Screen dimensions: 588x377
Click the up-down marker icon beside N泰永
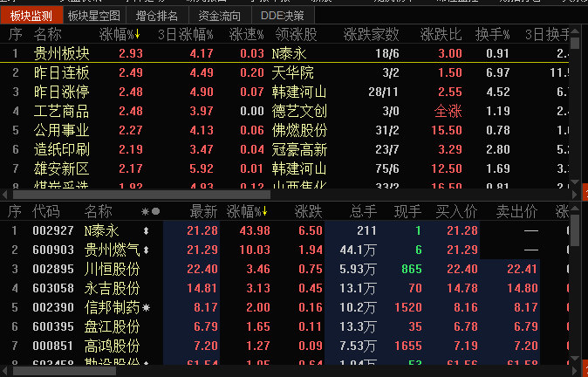[x=147, y=230]
